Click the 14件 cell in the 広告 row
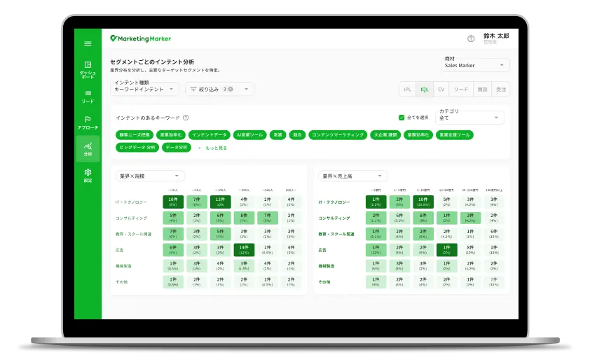The height and width of the screenshot is (364, 590). 244,250
